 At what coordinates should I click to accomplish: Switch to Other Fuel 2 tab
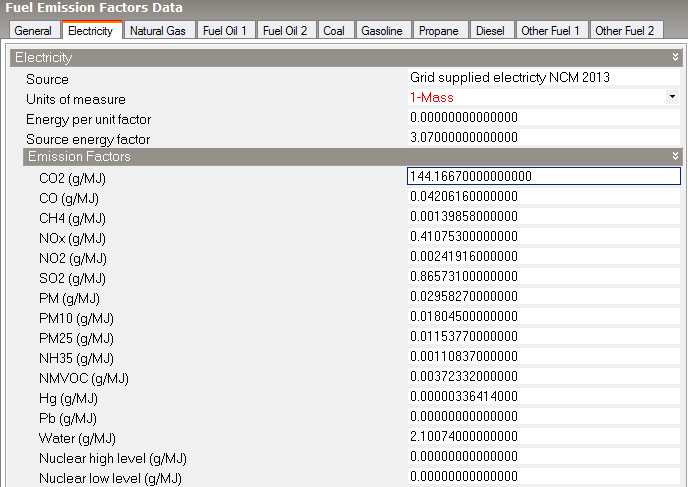coord(624,31)
